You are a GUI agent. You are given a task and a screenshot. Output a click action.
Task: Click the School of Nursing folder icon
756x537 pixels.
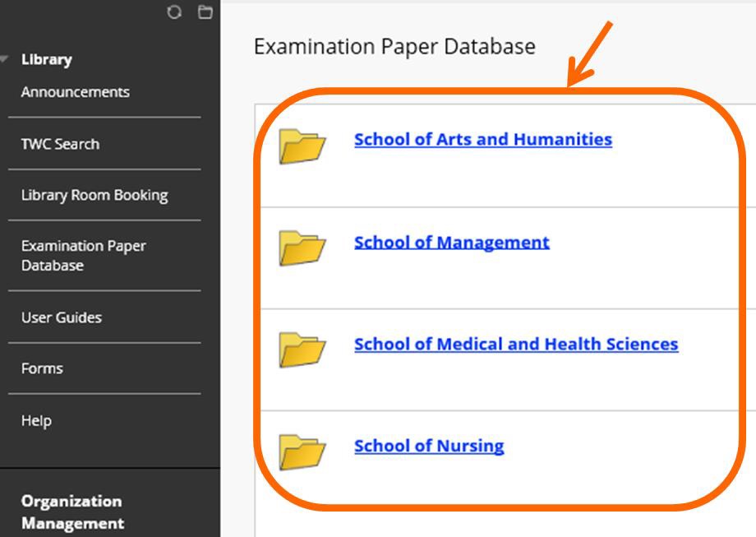tap(302, 452)
